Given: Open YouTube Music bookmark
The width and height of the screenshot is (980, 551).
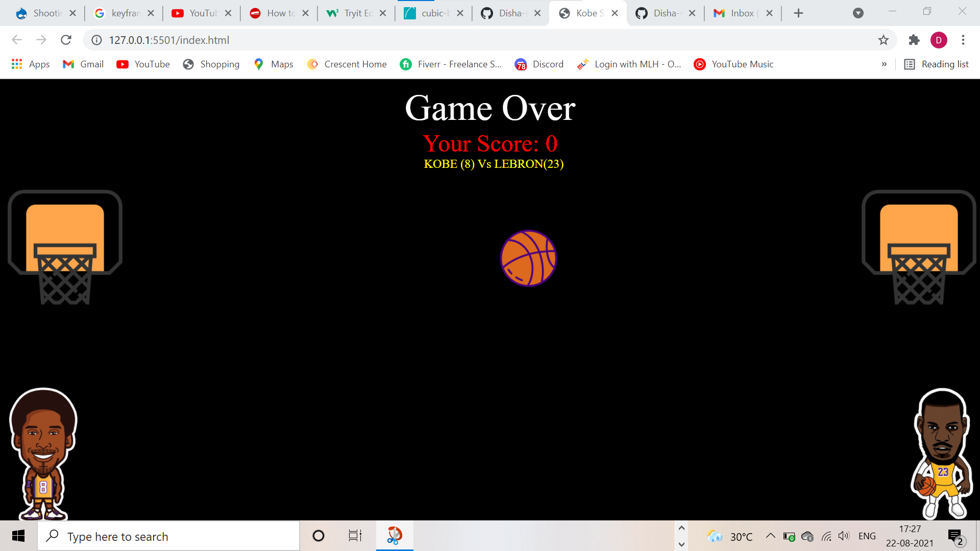Looking at the screenshot, I should [x=733, y=64].
